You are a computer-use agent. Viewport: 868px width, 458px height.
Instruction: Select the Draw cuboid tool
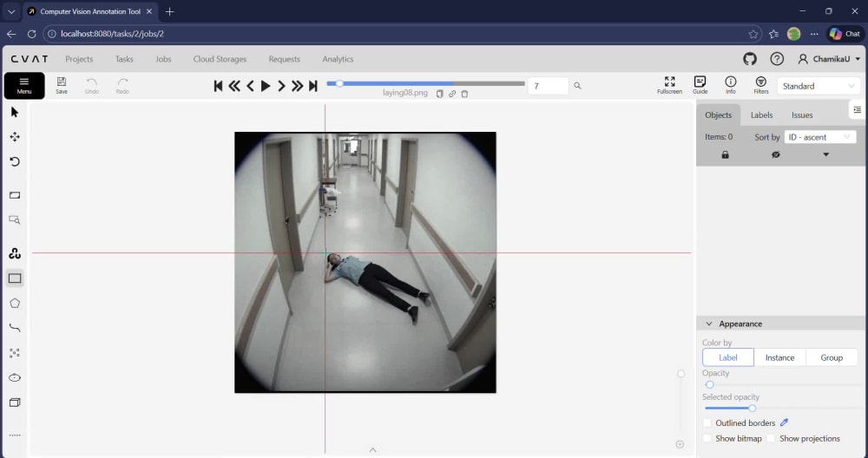click(15, 402)
